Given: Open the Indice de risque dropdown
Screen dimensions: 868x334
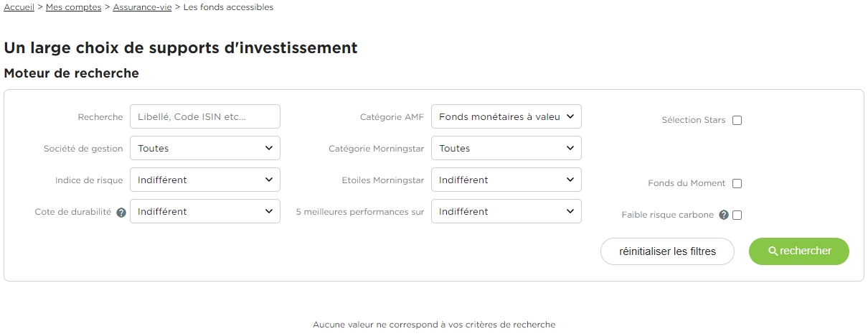Looking at the screenshot, I should 205,180.
